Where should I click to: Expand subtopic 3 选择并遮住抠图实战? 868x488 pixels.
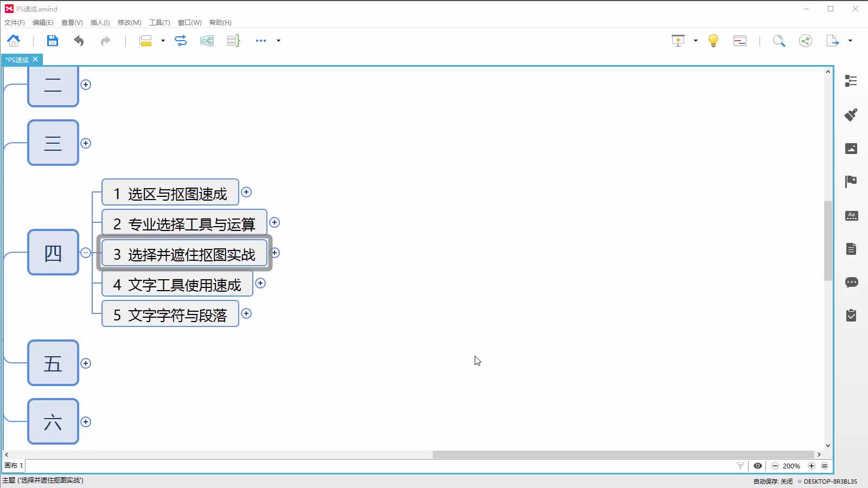pos(275,253)
